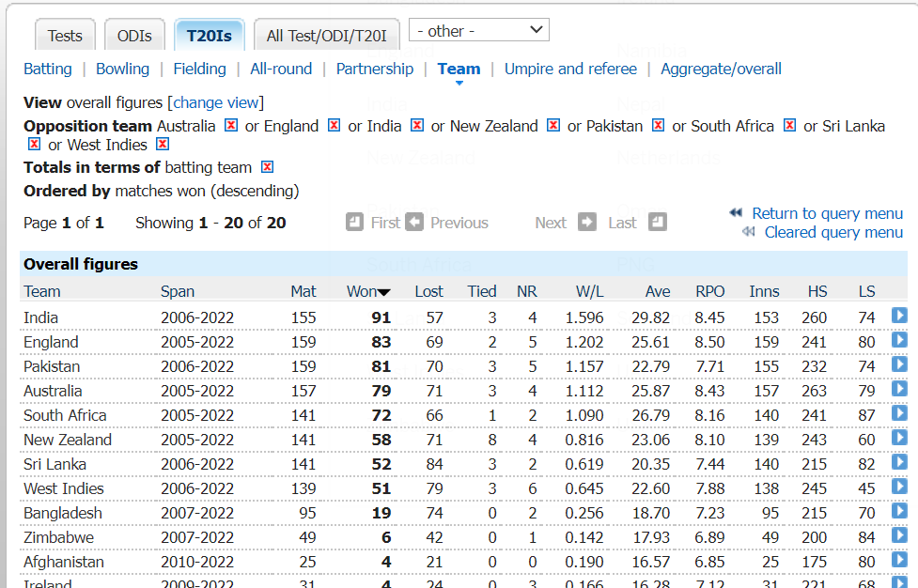This screenshot has width=918, height=588.
Task: Click the Overall figures table heading
Action: [x=81, y=264]
